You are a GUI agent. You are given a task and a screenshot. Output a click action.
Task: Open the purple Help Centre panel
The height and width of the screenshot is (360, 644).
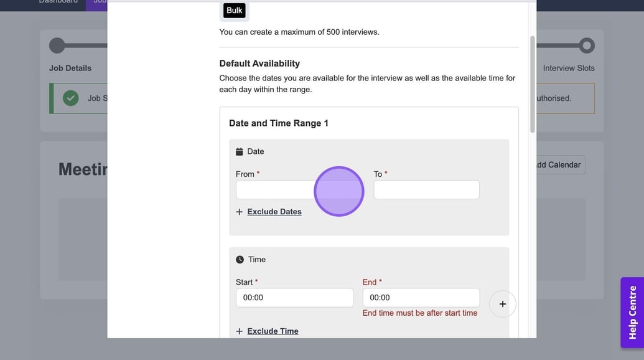632,312
